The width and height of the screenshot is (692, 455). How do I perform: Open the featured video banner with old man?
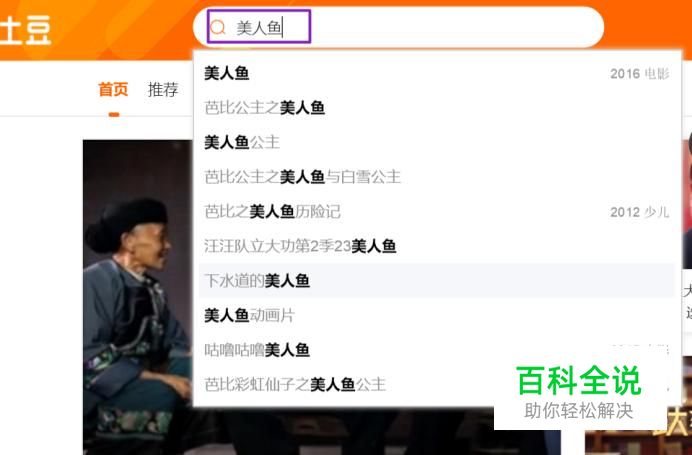click(x=138, y=297)
